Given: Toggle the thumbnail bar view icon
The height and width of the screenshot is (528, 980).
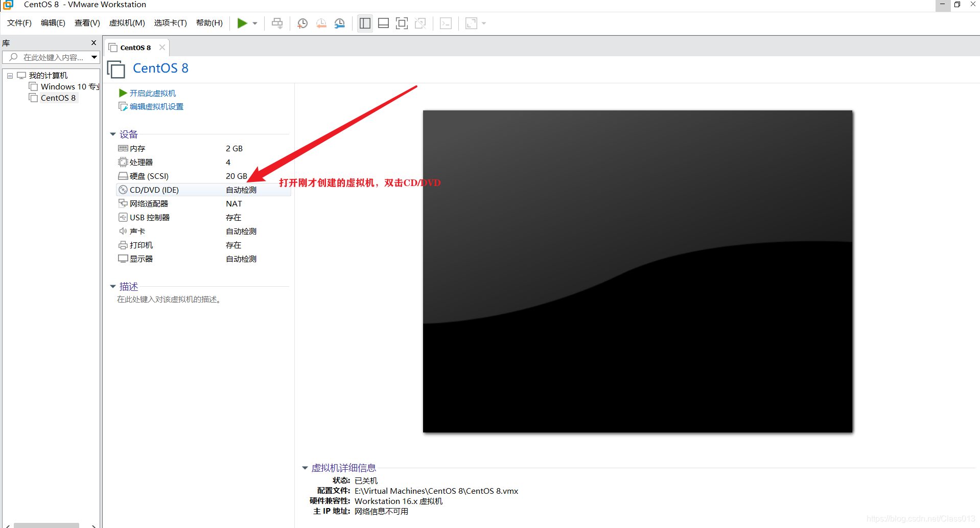Looking at the screenshot, I should click(x=383, y=24).
